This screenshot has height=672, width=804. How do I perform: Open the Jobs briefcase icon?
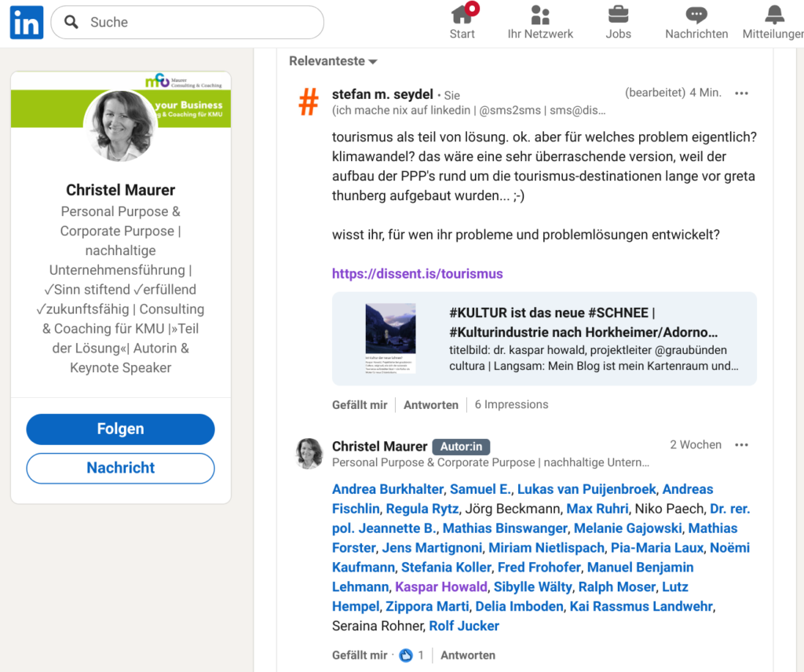pos(618,15)
